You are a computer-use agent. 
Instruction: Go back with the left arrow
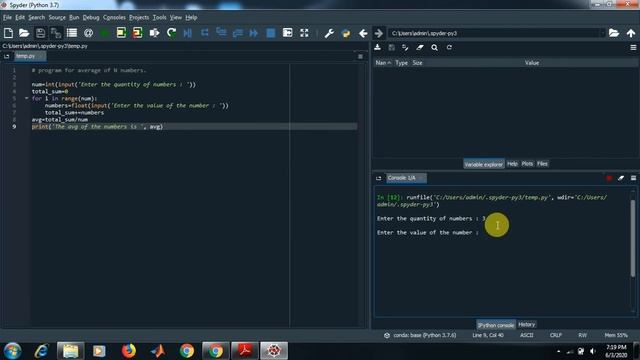[x=363, y=33]
